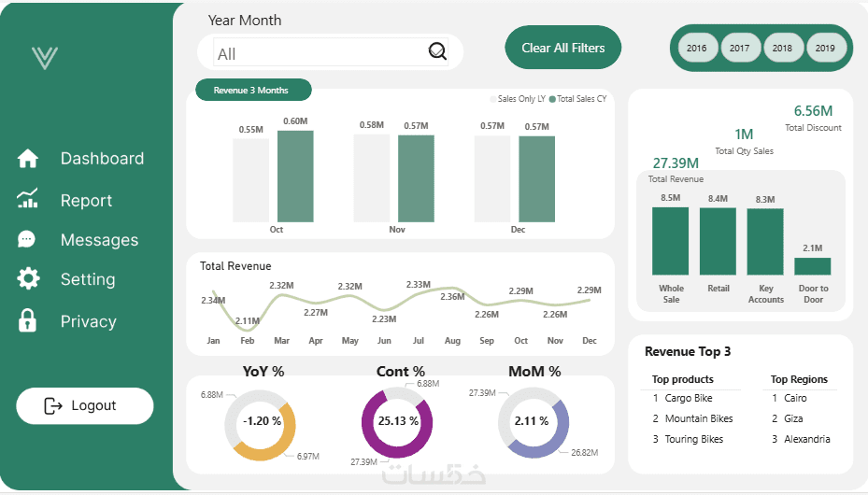Screen dimensions: 868x495
Task: Filter by year 2017
Action: point(740,49)
